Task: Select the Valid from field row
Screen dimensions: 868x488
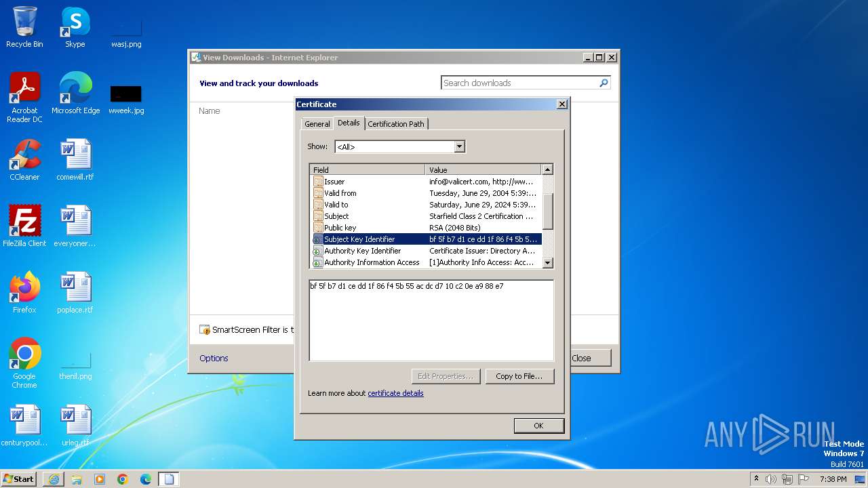Action: pos(426,193)
